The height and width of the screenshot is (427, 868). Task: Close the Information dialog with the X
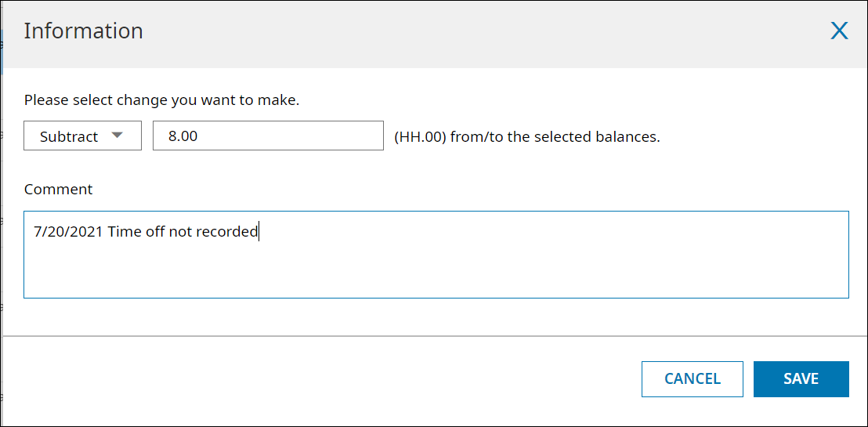coord(839,31)
